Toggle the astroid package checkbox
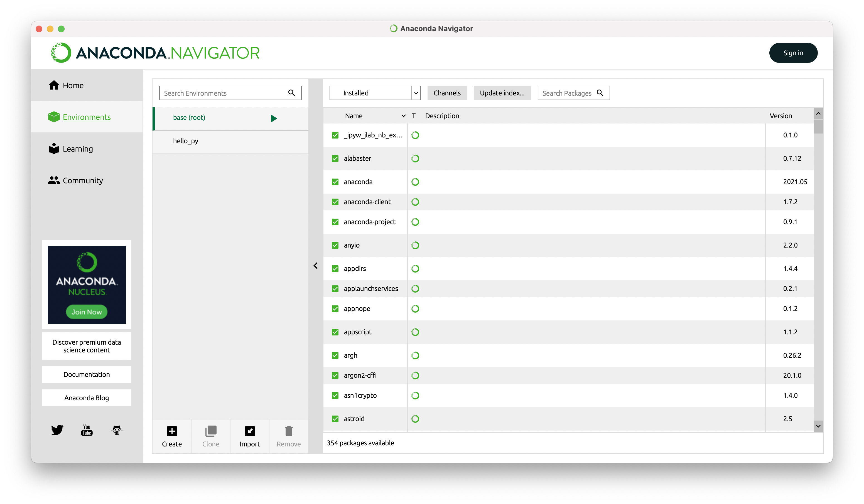The width and height of the screenshot is (864, 504). click(335, 419)
